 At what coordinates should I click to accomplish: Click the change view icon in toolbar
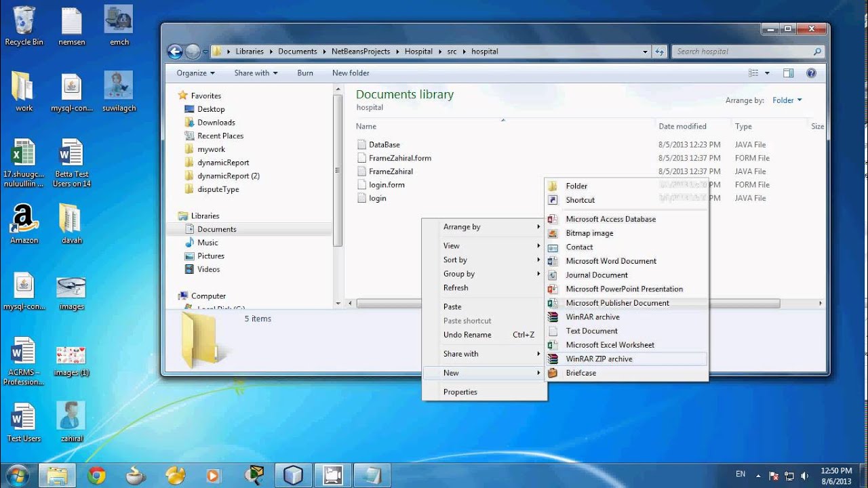click(x=753, y=73)
